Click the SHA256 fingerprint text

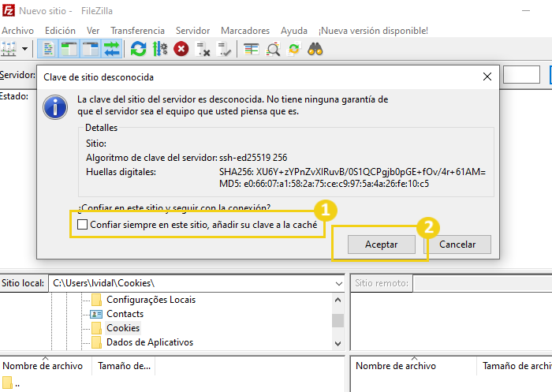click(x=352, y=172)
